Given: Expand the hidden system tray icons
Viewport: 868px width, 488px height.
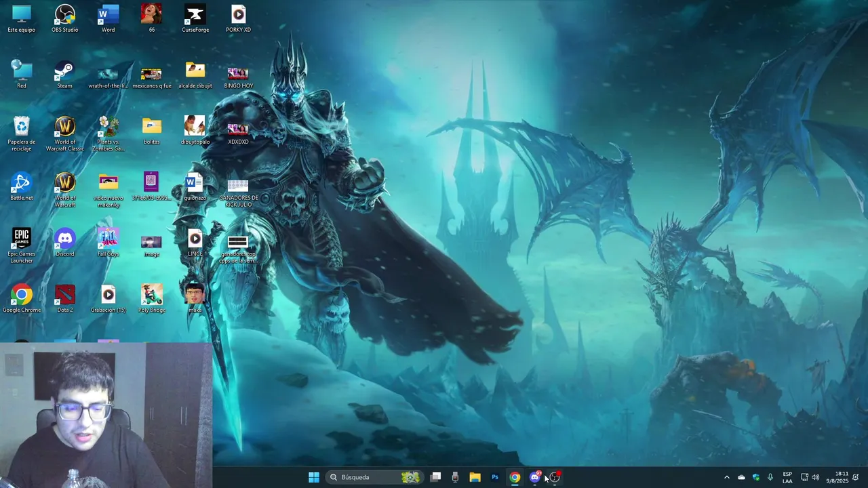Looking at the screenshot, I should (727, 477).
